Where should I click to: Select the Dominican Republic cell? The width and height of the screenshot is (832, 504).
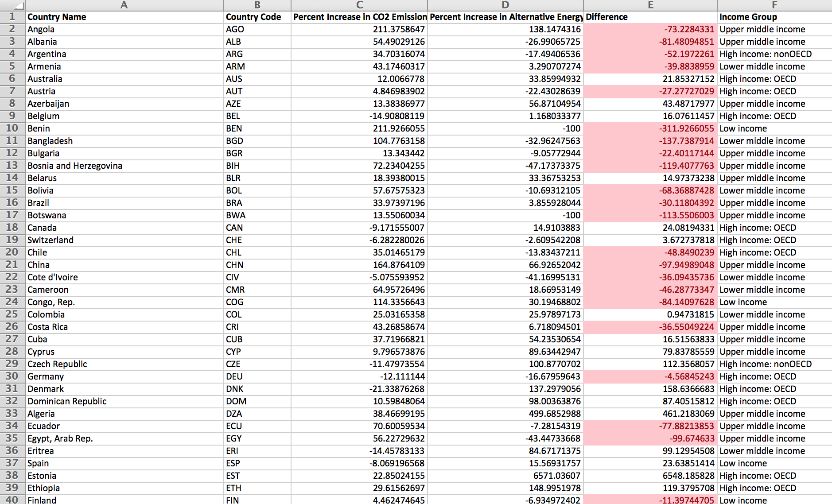(67, 401)
